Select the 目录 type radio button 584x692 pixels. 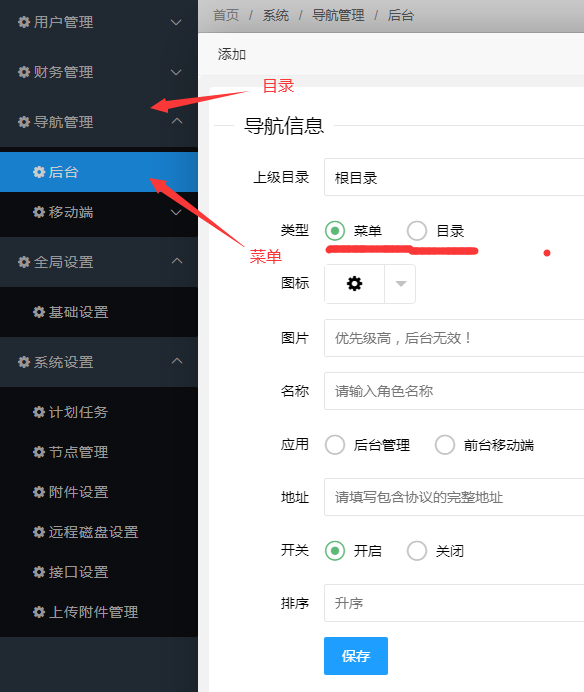click(417, 231)
